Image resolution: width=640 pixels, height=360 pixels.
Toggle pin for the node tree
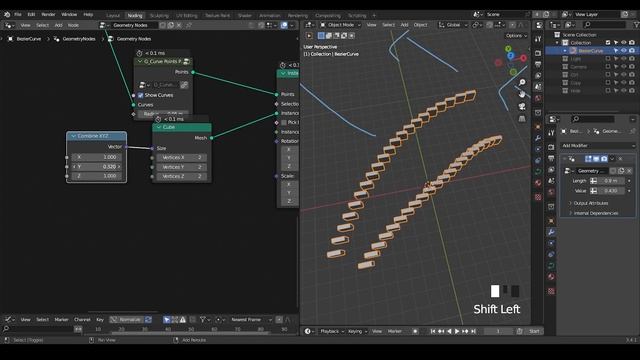coord(189,25)
